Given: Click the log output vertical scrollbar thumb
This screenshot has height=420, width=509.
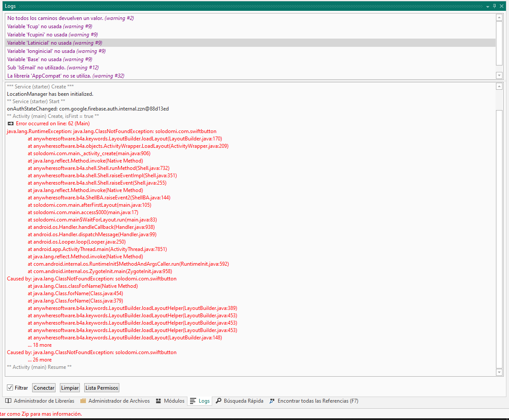Looking at the screenshot, I should point(499,239).
